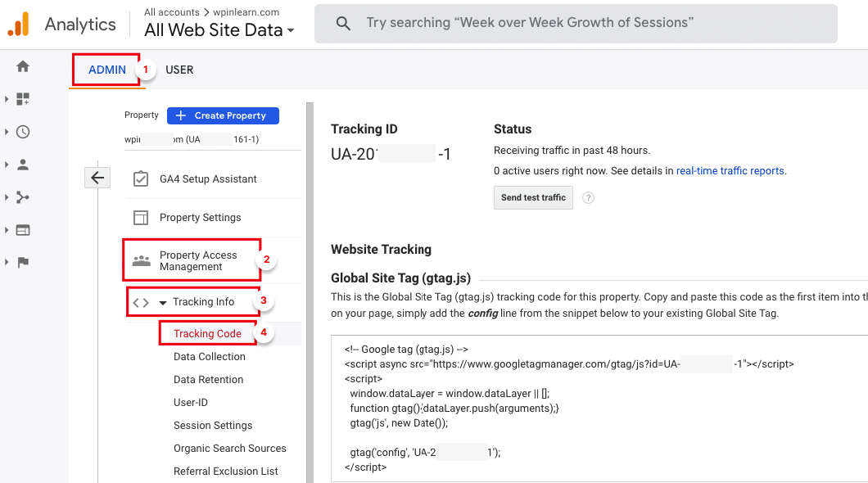Click the Create Property button
The height and width of the screenshot is (483, 868).
point(223,115)
